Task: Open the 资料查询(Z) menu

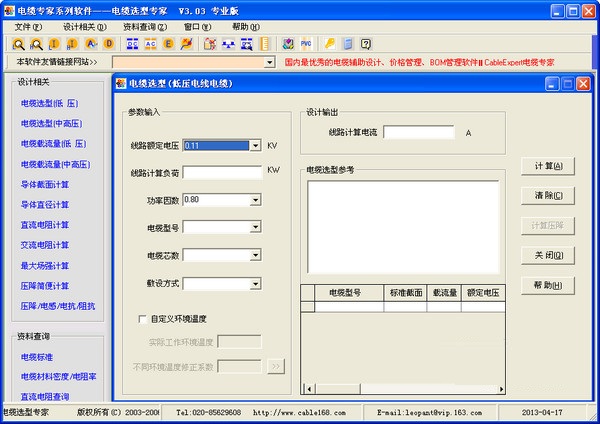Action: point(145,27)
